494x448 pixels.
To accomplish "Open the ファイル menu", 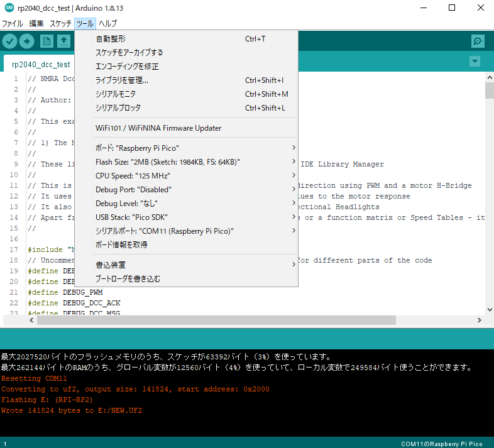I will [13, 24].
